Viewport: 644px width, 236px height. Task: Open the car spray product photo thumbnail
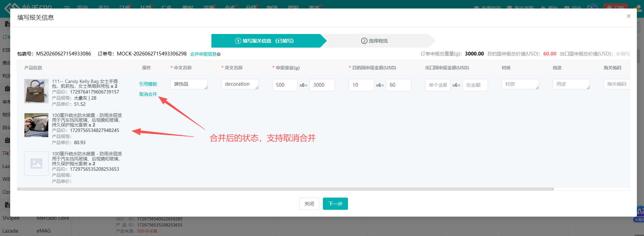[x=36, y=125]
